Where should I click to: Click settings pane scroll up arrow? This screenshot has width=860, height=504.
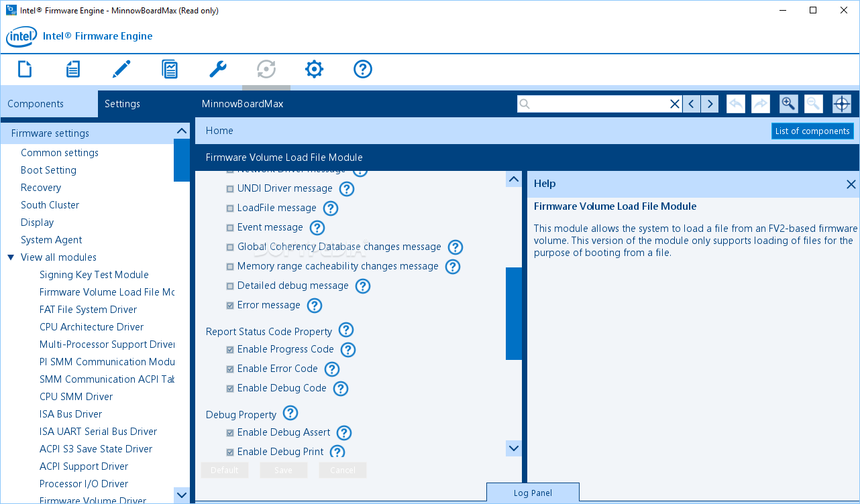click(514, 180)
